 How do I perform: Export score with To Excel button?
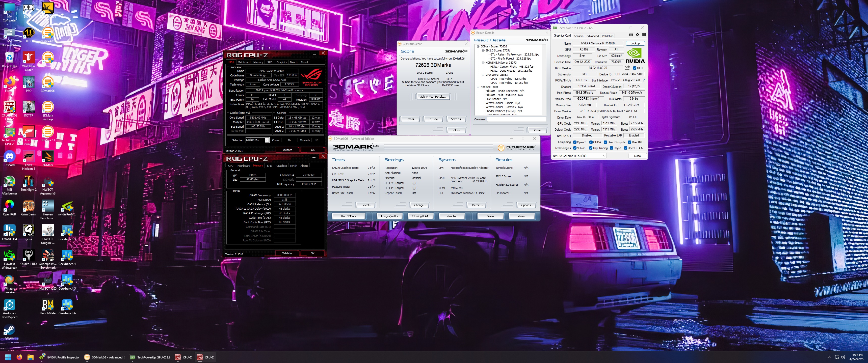pos(433,119)
